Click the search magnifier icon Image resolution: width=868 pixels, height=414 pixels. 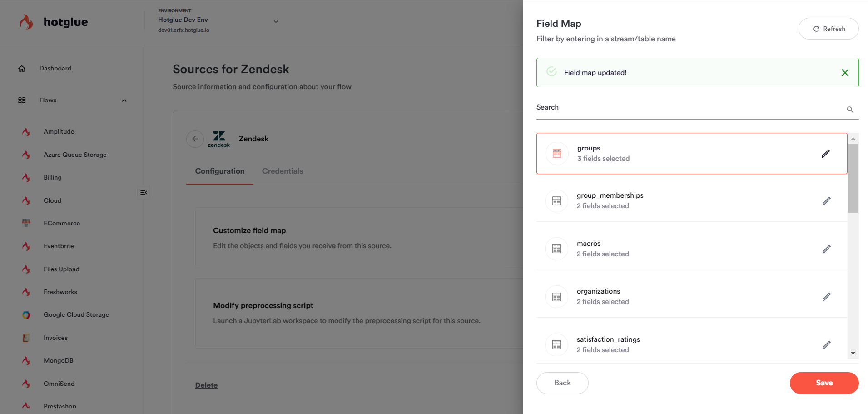(x=850, y=110)
